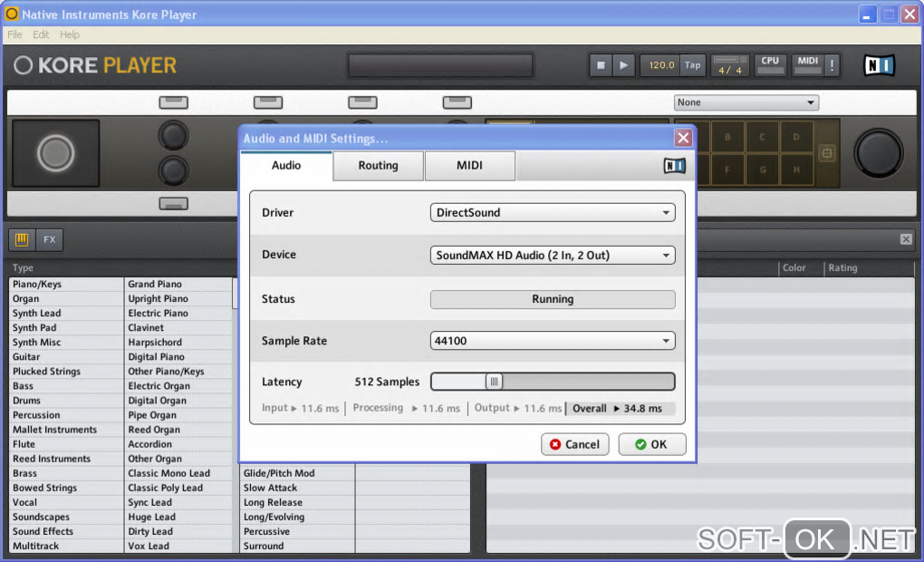This screenshot has height=562, width=924.
Task: Click the subtype list scrollbar
Action: tap(236, 293)
